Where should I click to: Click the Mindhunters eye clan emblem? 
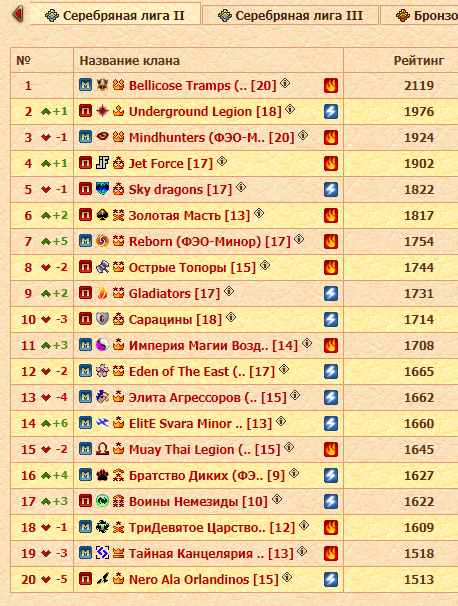102,136
